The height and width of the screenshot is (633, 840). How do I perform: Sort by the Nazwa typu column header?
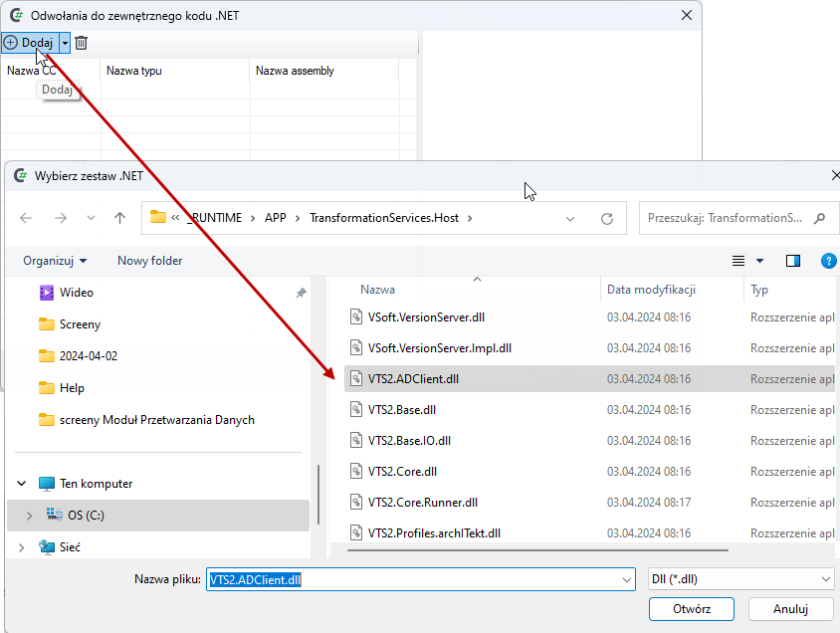pyautogui.click(x=134, y=71)
